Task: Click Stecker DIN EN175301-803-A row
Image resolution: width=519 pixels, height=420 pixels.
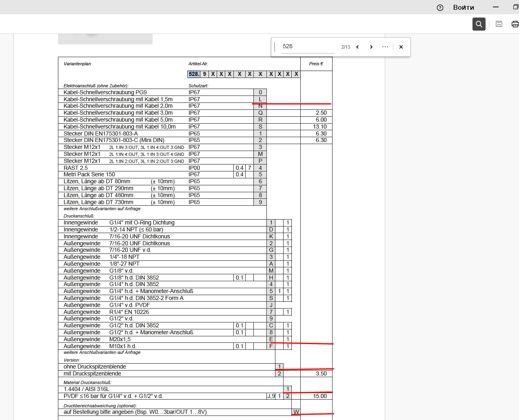Action: tap(101, 133)
